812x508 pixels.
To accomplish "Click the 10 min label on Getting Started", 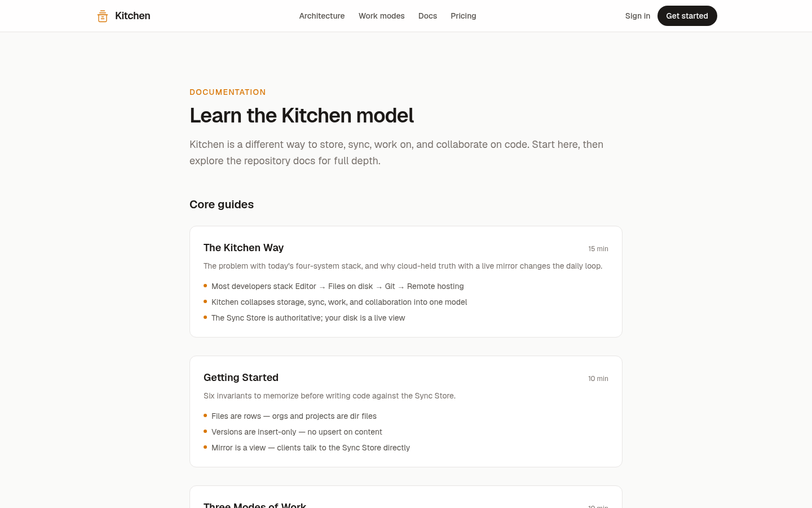I will point(598,379).
